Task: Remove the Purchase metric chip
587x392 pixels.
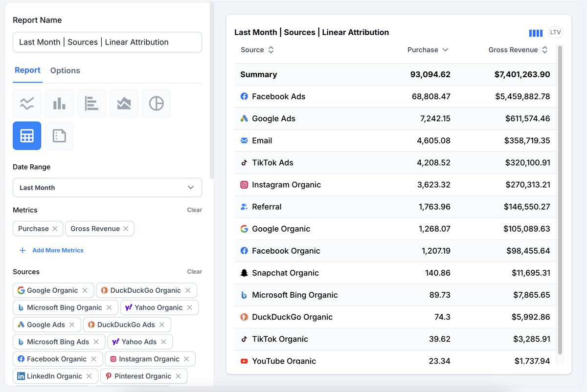Action: (54, 228)
